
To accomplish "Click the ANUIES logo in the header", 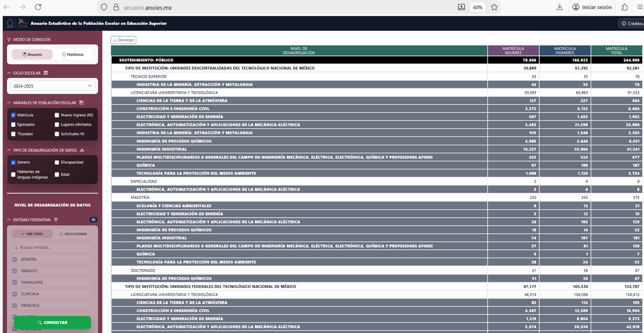I will 9,24.
